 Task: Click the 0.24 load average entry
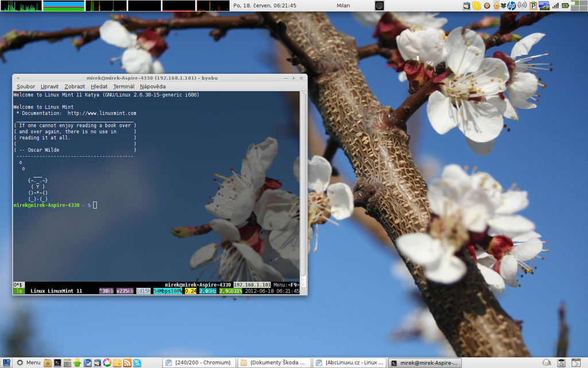tap(191, 291)
